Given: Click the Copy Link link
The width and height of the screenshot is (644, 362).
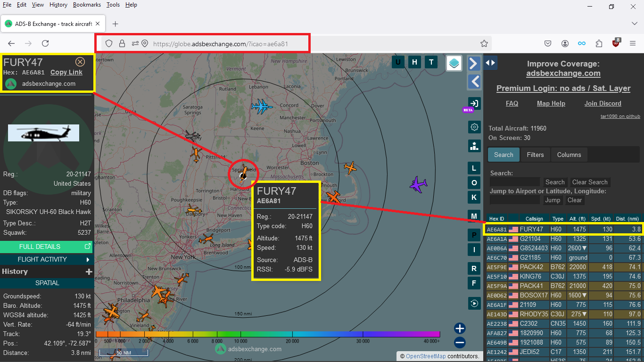Looking at the screenshot, I should coord(66,72).
